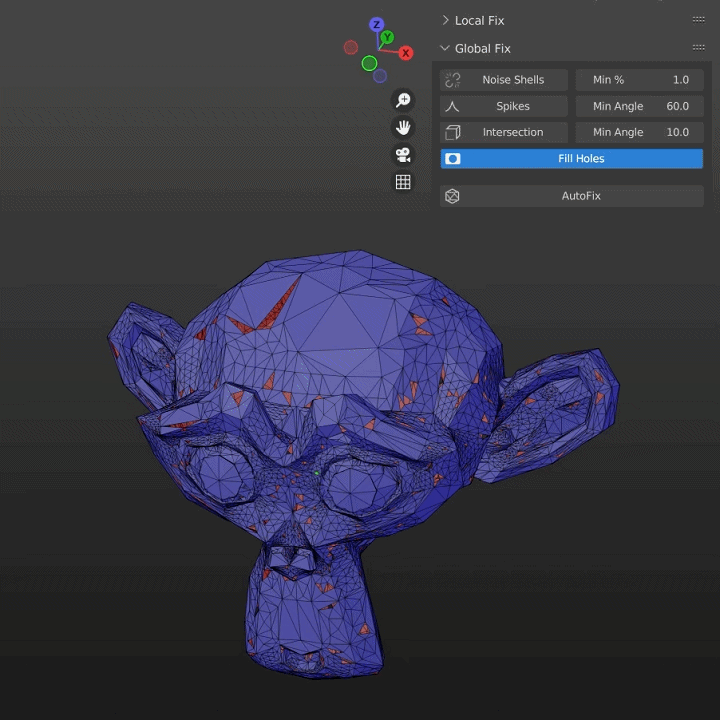Viewport: 720px width, 720px height.
Task: Click the Spikes peak icon
Action: pyautogui.click(x=452, y=107)
